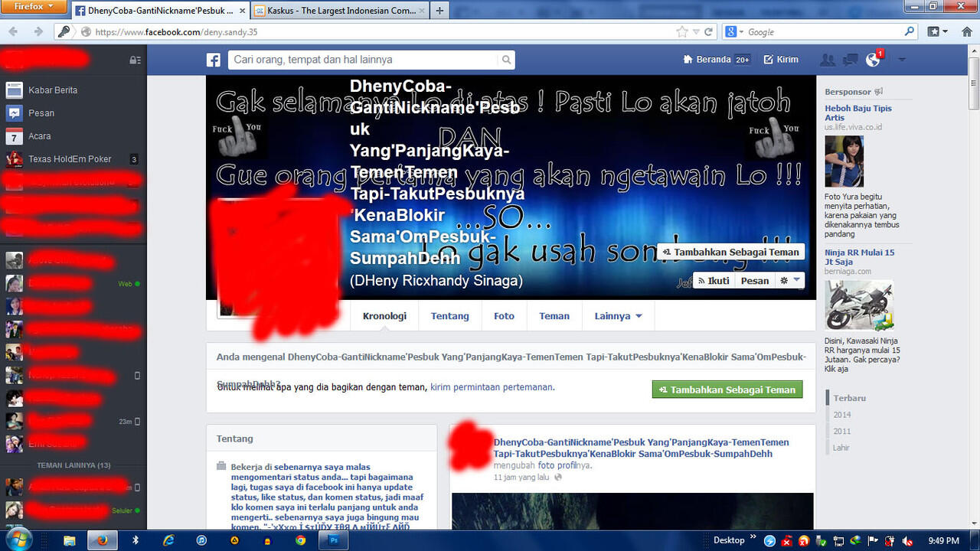
Task: Expand the Lainnya profile dropdown
Action: [x=618, y=316]
